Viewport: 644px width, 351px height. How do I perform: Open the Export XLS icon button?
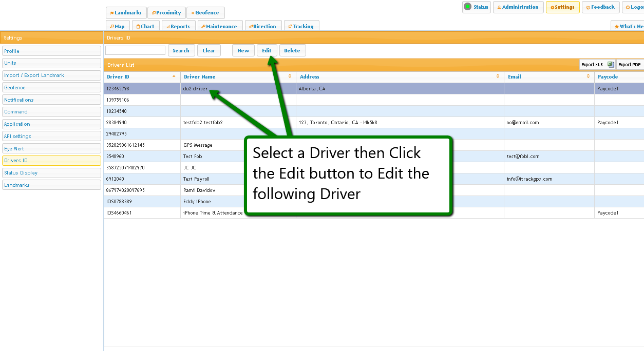click(610, 65)
